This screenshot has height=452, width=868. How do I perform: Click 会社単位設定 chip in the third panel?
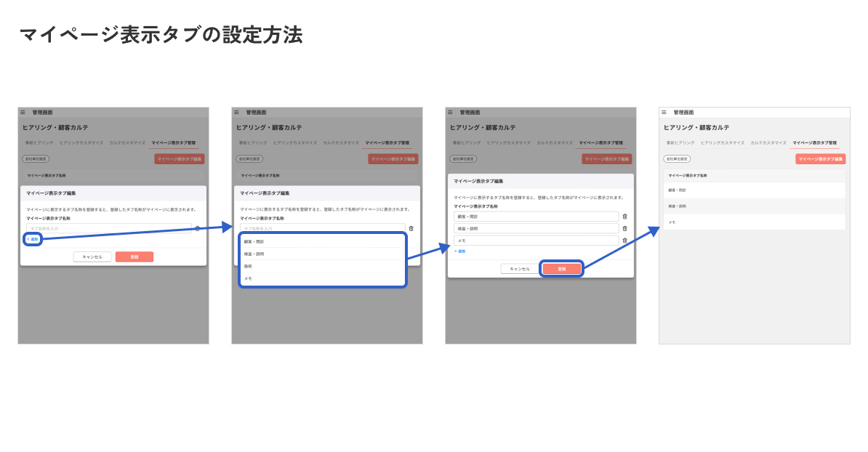click(x=463, y=158)
